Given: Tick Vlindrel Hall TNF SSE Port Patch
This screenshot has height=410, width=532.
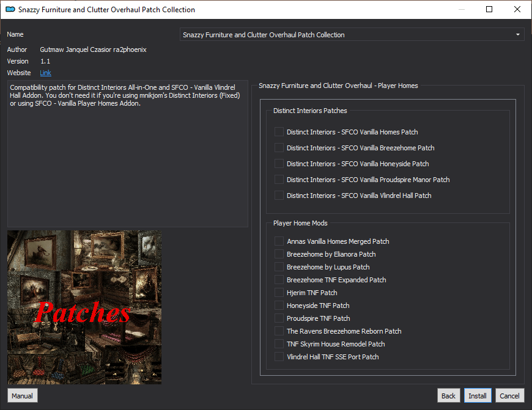Looking at the screenshot, I should (279, 357).
